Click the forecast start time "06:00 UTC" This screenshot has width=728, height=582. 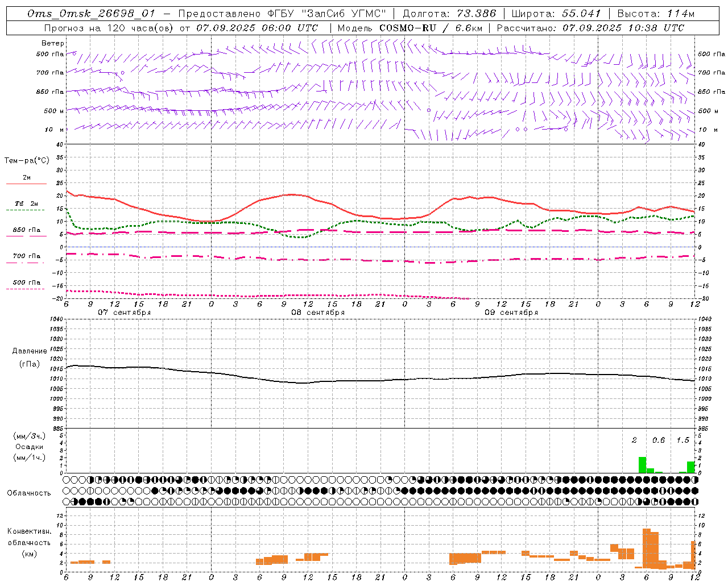point(291,28)
